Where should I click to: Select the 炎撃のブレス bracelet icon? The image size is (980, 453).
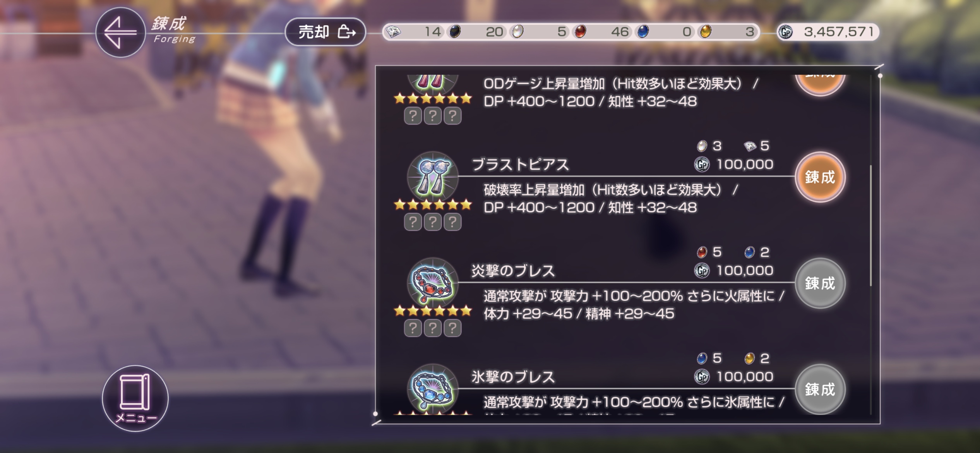(x=433, y=283)
